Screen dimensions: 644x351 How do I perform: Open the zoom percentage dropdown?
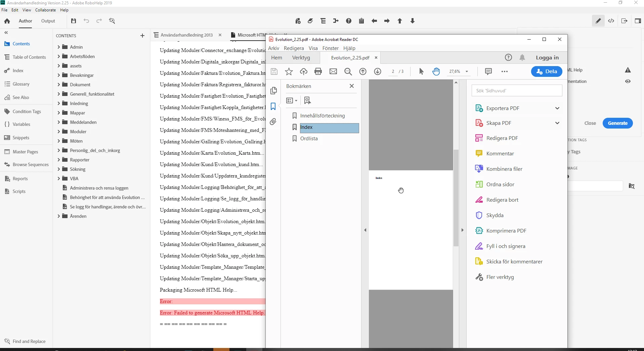click(x=467, y=71)
